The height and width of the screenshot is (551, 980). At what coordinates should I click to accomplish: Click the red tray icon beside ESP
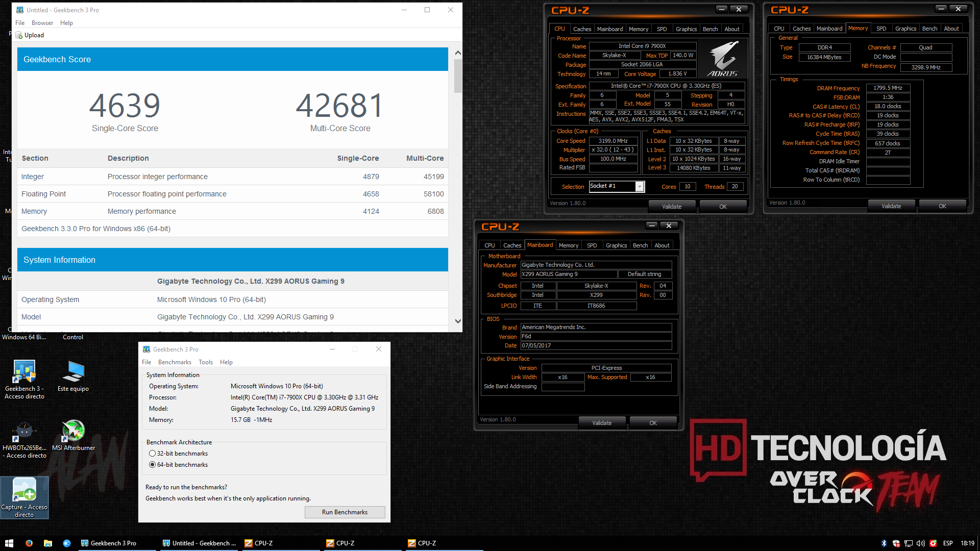tap(933, 543)
